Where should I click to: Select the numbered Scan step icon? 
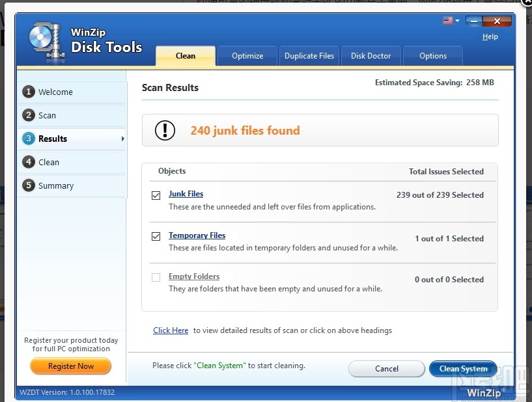pyautogui.click(x=29, y=115)
